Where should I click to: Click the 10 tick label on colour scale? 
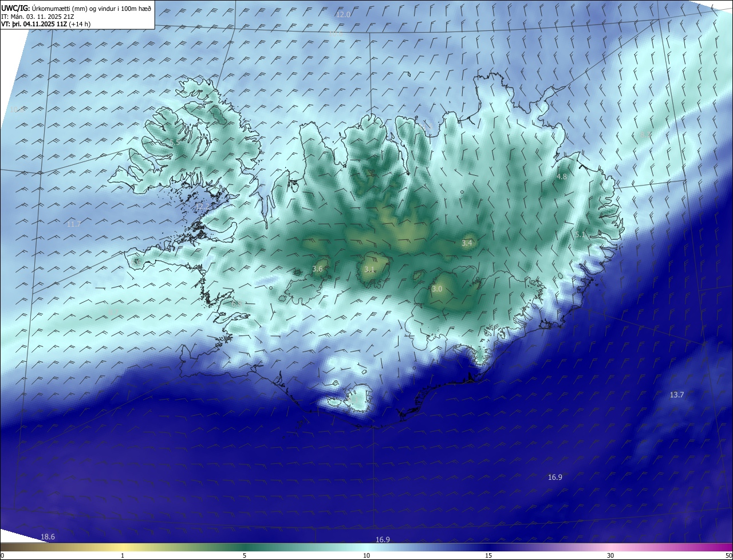pos(366,555)
